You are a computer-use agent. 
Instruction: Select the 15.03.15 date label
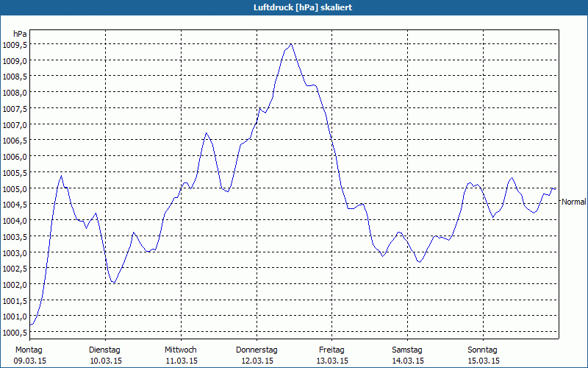coord(484,361)
